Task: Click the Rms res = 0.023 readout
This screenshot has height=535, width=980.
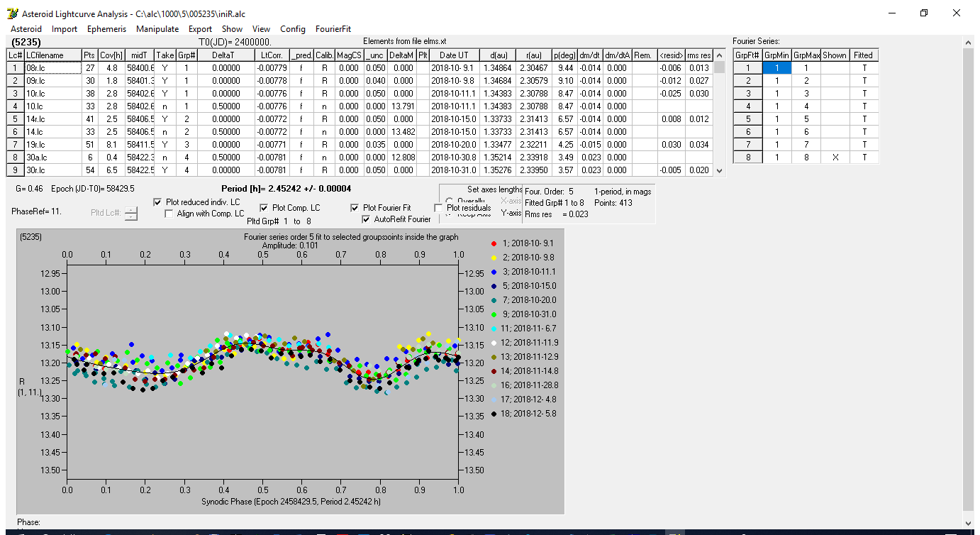Action: tap(556, 214)
